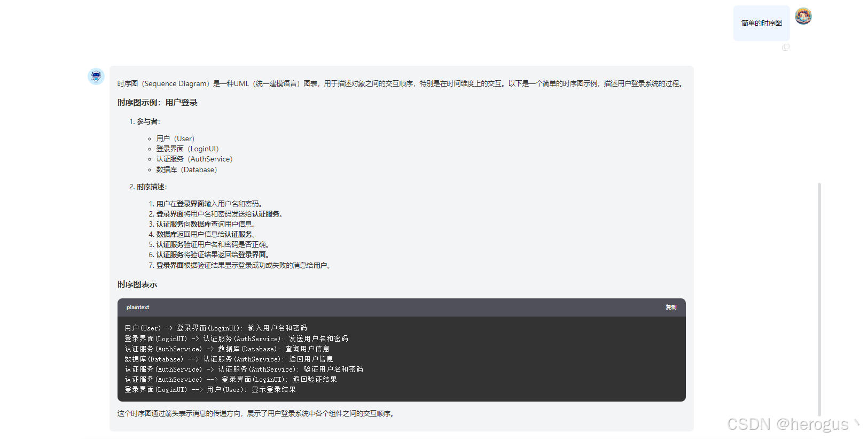This screenshot has width=868, height=439.
Task: Click the plaintext language label
Action: point(138,307)
